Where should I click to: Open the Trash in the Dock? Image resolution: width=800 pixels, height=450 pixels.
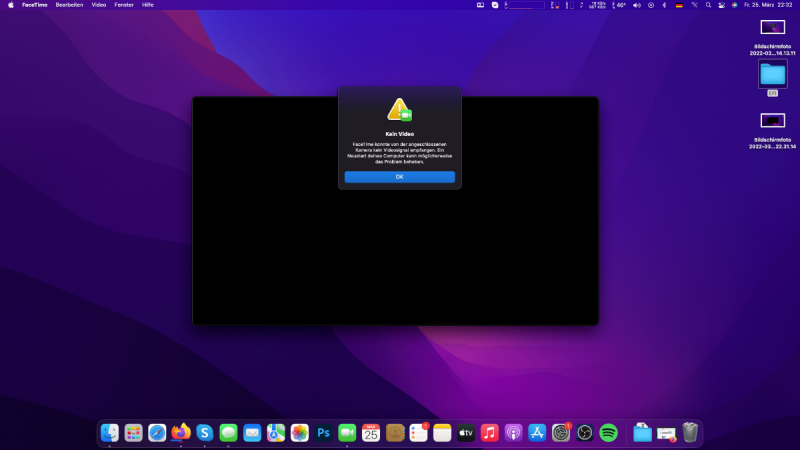click(x=690, y=433)
